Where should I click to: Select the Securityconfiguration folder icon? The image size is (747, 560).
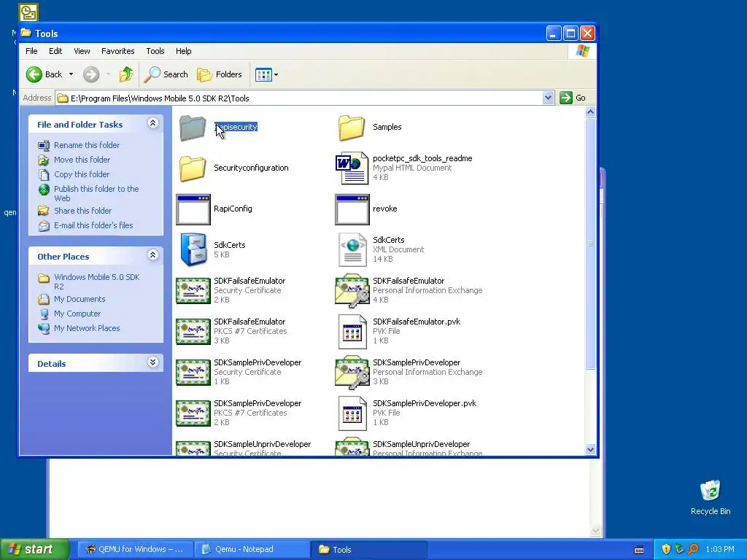pos(193,168)
